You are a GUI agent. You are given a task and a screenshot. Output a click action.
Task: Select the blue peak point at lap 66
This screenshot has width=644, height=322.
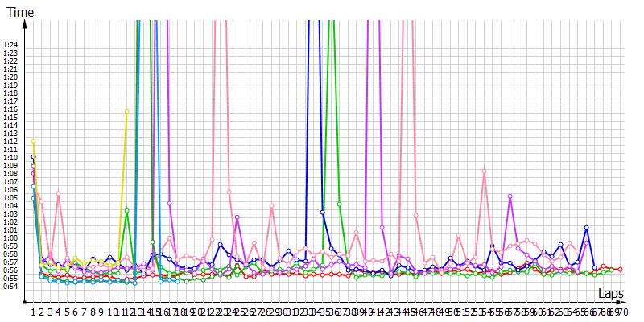(x=586, y=228)
